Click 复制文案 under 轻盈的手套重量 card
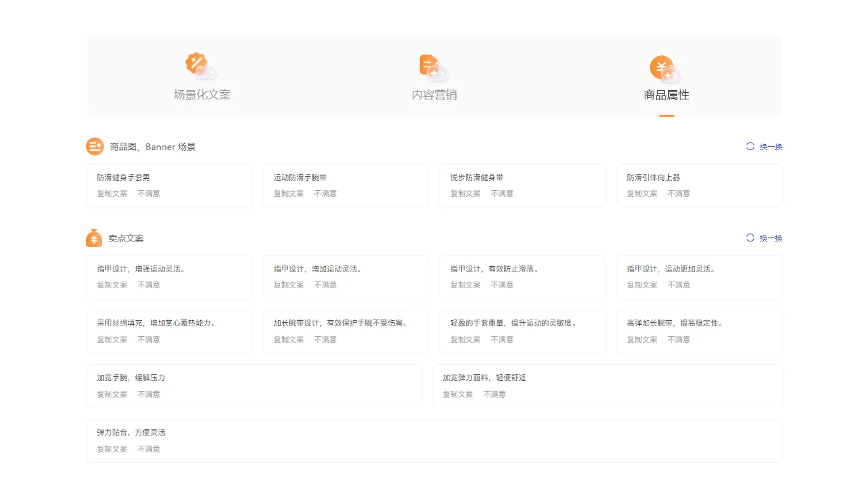This screenshot has height=483, width=868. (x=465, y=340)
